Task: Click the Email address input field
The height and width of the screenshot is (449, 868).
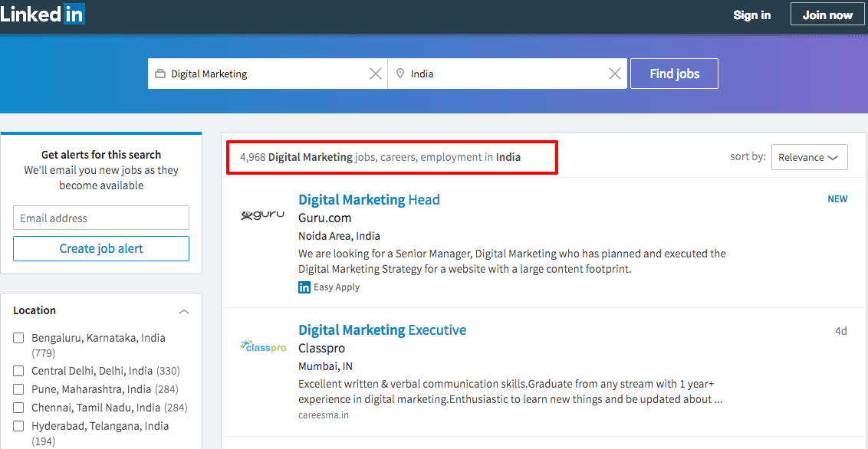Action: click(x=101, y=218)
